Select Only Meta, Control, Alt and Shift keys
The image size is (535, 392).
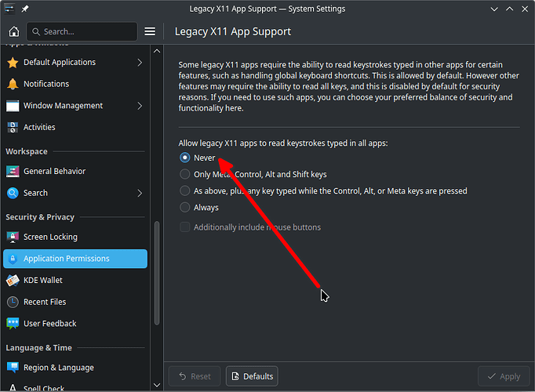click(184, 174)
